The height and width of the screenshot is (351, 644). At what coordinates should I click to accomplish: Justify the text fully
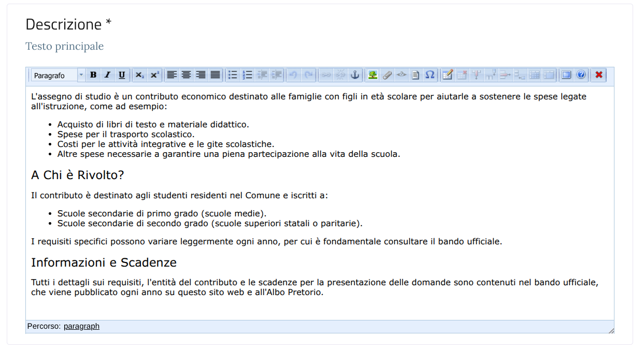(x=215, y=75)
